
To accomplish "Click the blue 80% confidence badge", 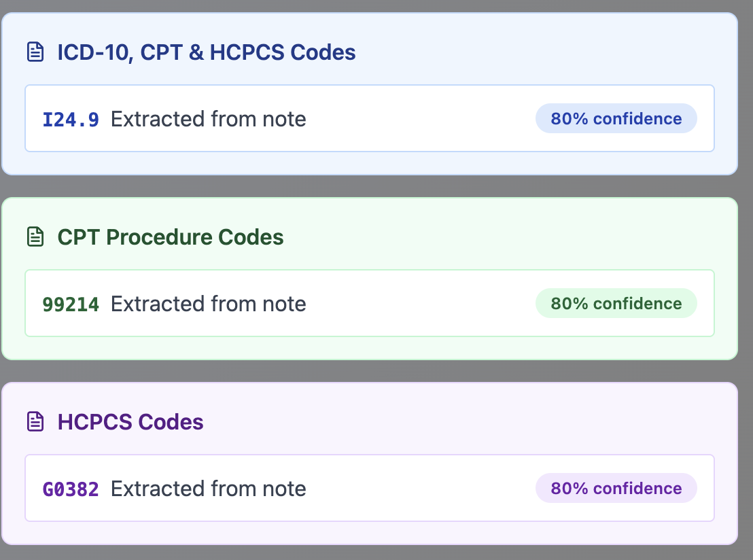I will coord(616,118).
